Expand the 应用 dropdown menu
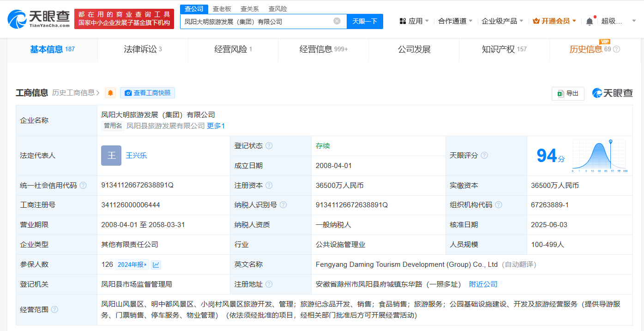This screenshot has height=331, width=644. click(x=415, y=21)
